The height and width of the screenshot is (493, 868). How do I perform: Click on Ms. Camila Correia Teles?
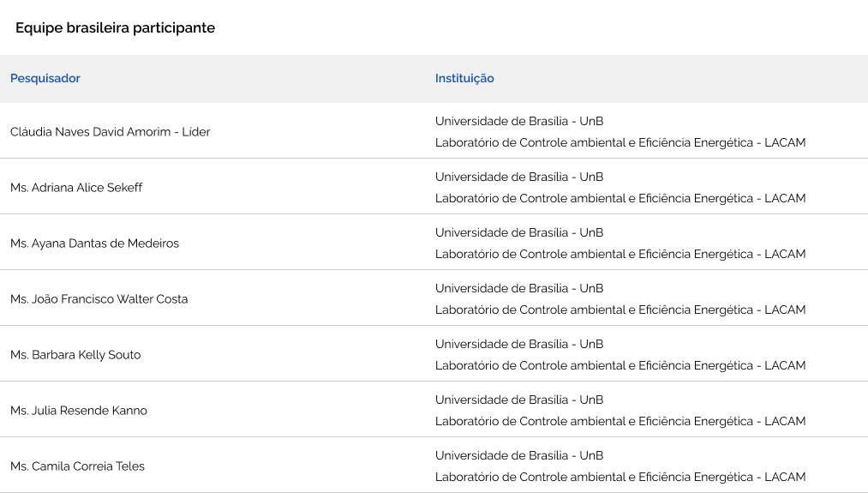point(77,466)
